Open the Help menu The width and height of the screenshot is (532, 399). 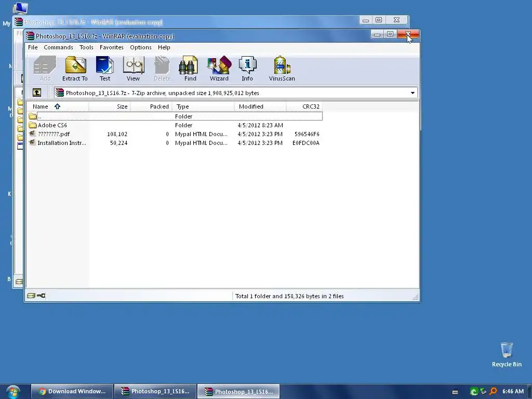pos(164,47)
